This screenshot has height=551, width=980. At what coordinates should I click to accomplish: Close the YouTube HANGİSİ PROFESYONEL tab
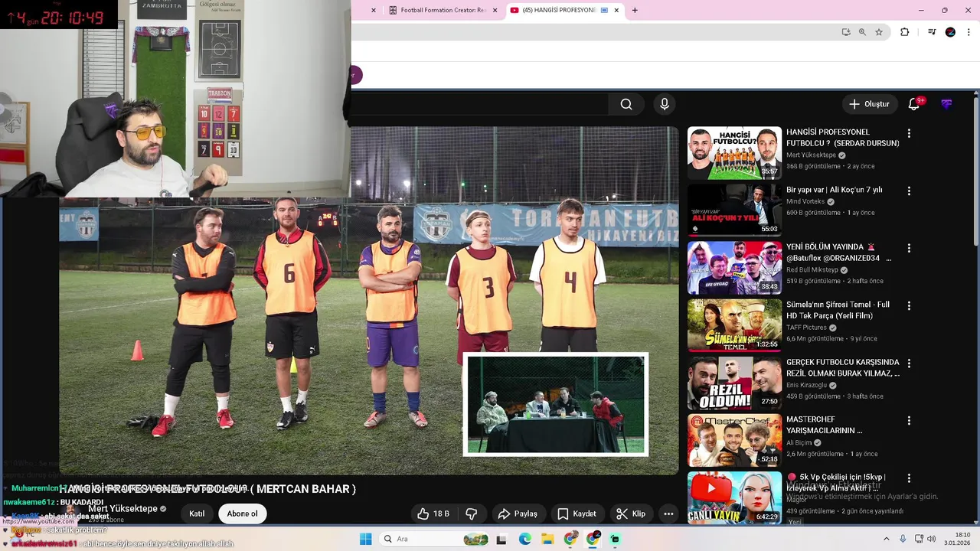616,10
